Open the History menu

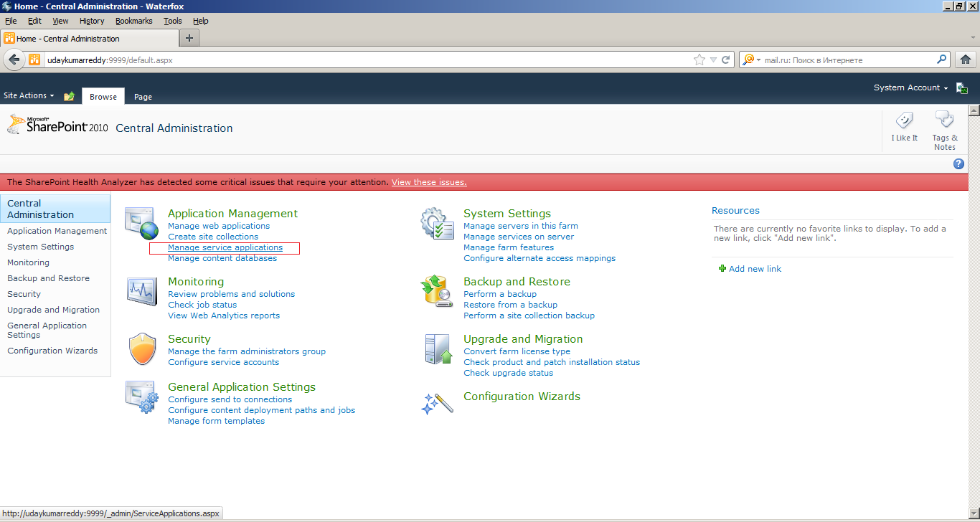pyautogui.click(x=92, y=21)
